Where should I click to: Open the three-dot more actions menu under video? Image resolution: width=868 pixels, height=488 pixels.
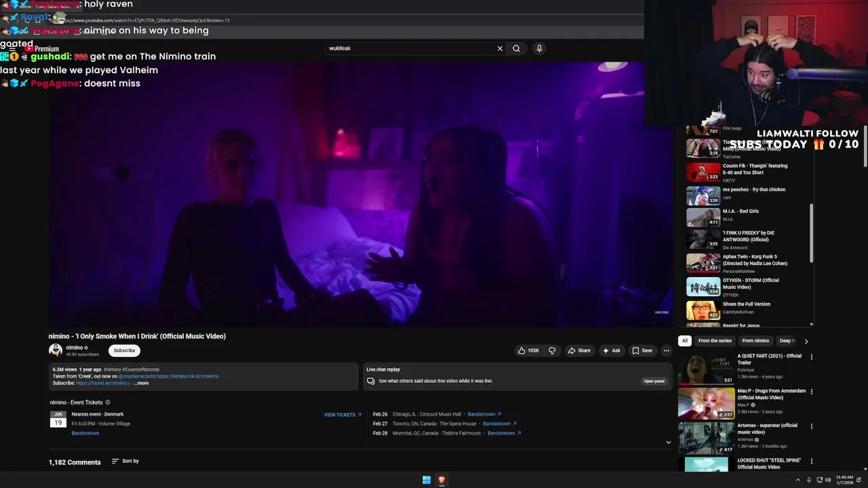coord(667,350)
